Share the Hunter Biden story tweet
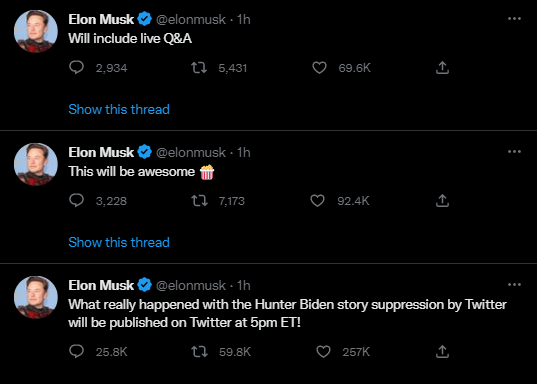Viewport: 537px width, 384px height. [442, 351]
